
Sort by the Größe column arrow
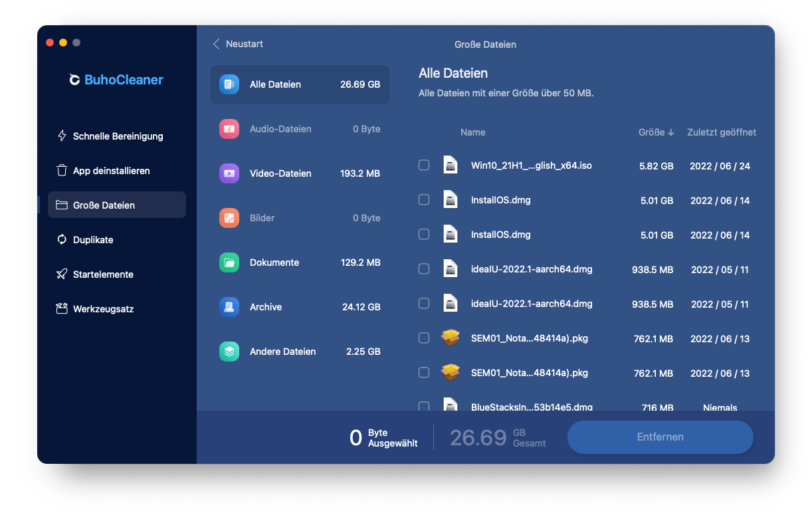coord(671,132)
